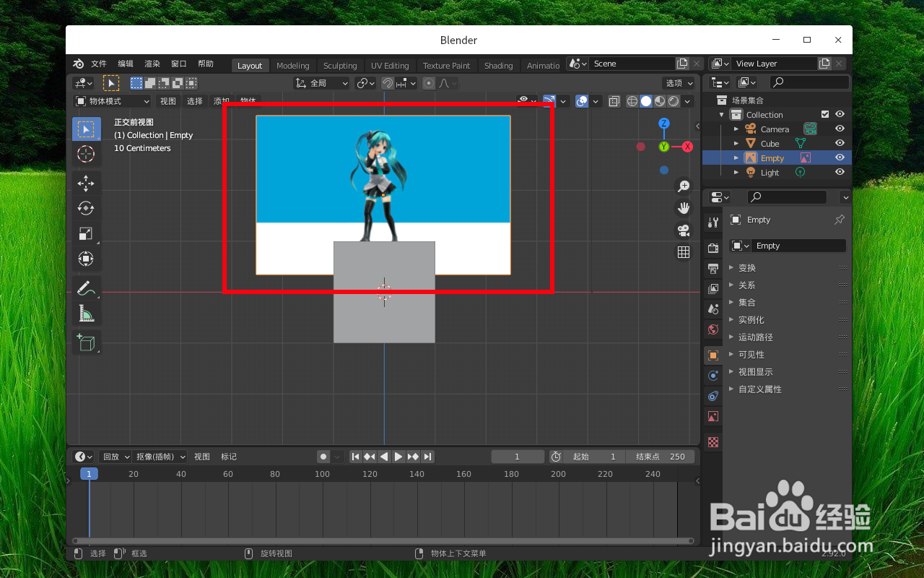
Task: Open the keying dropdown in timeline
Action: pos(160,457)
